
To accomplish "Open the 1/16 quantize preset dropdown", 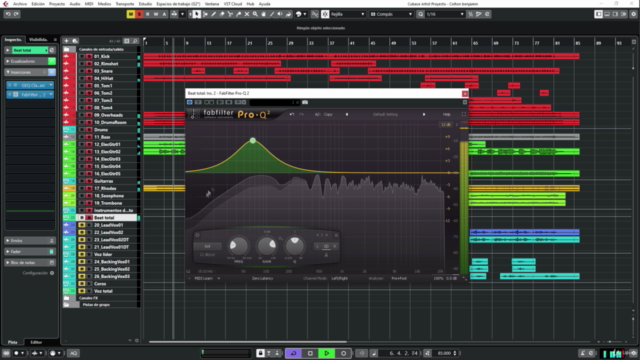I will click(x=445, y=14).
